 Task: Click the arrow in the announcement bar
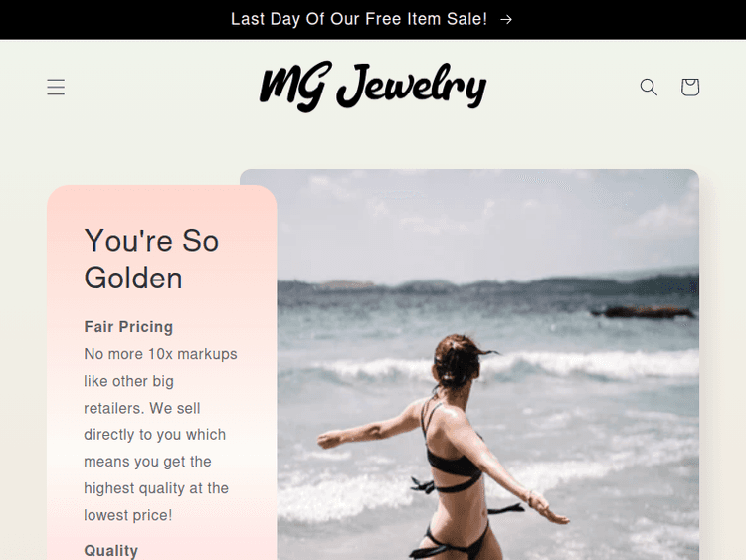click(x=506, y=19)
